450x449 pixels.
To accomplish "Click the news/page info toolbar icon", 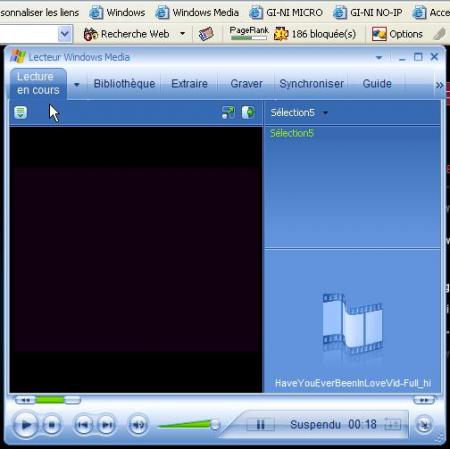I will pyautogui.click(x=206, y=34).
